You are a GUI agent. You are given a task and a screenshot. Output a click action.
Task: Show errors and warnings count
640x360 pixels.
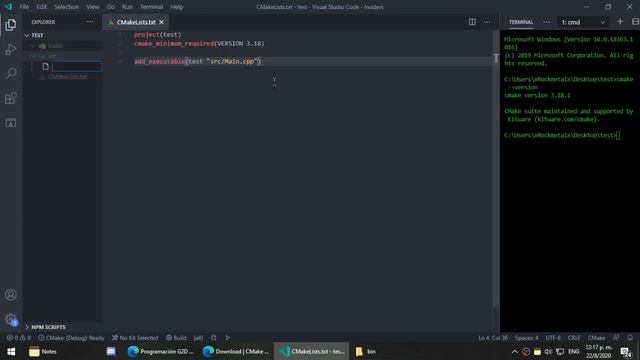click(x=18, y=338)
